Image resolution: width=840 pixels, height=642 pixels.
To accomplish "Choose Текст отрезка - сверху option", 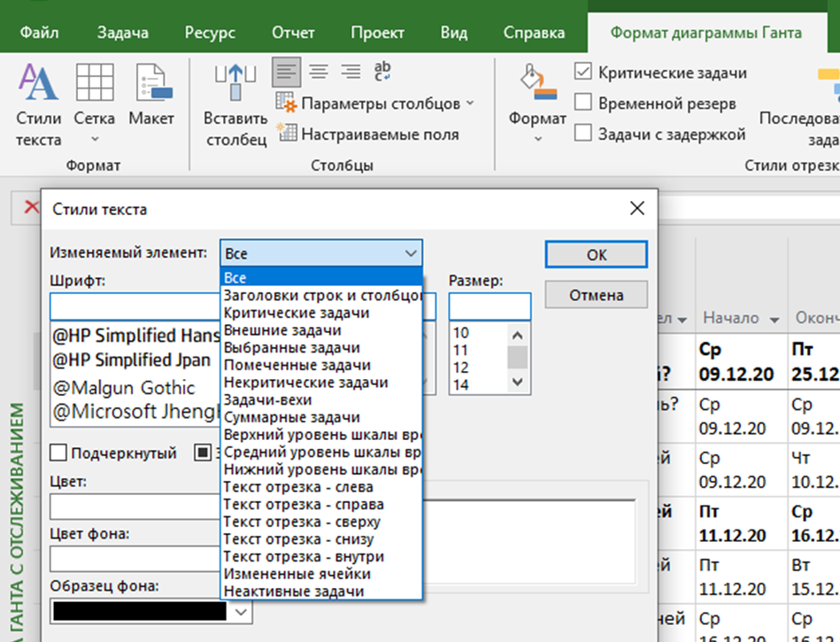I will coord(321,522).
